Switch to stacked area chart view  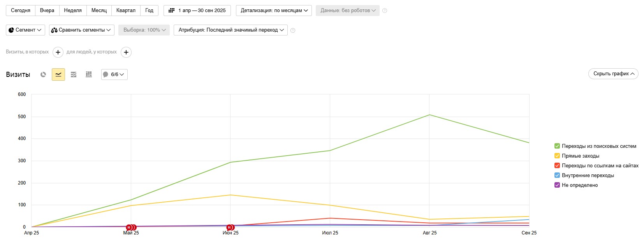point(74,75)
